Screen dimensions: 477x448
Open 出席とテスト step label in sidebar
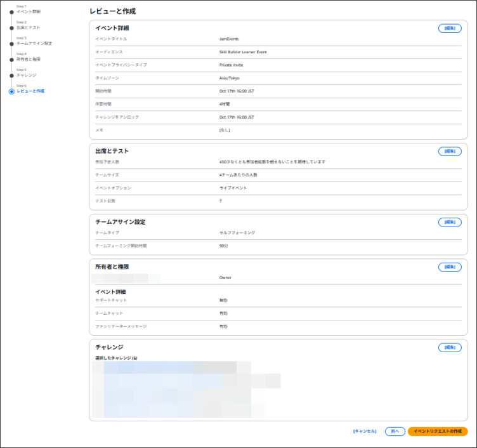coord(29,28)
